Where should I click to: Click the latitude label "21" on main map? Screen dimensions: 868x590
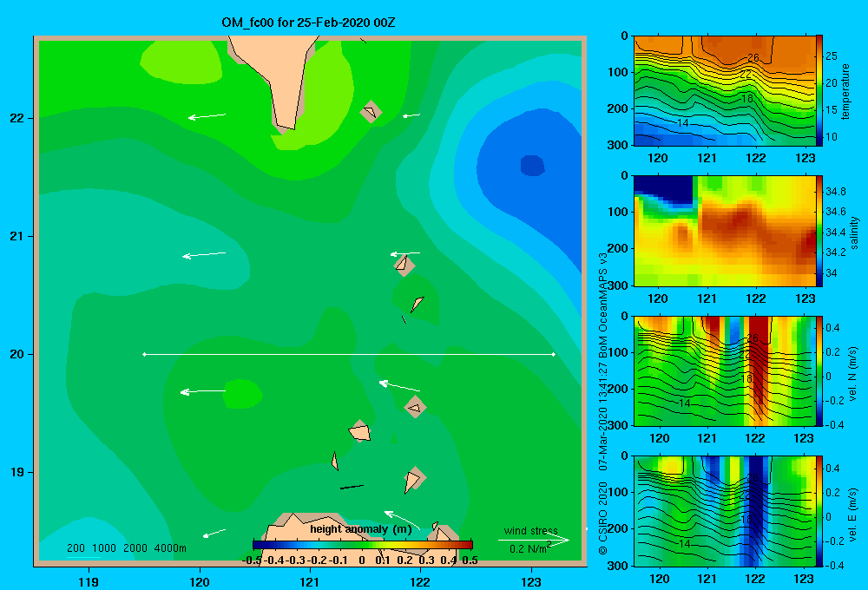(x=17, y=236)
